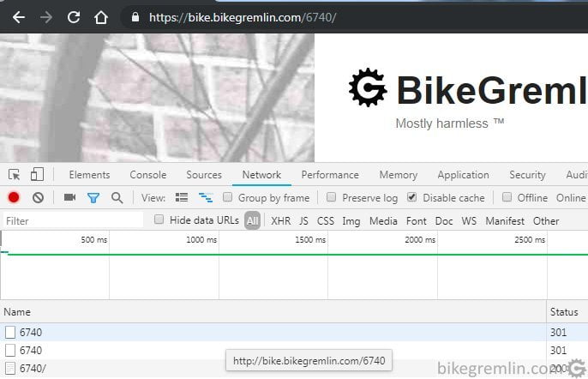Click the BikeGremlin site title
This screenshot has height=379, width=588.
click(492, 89)
